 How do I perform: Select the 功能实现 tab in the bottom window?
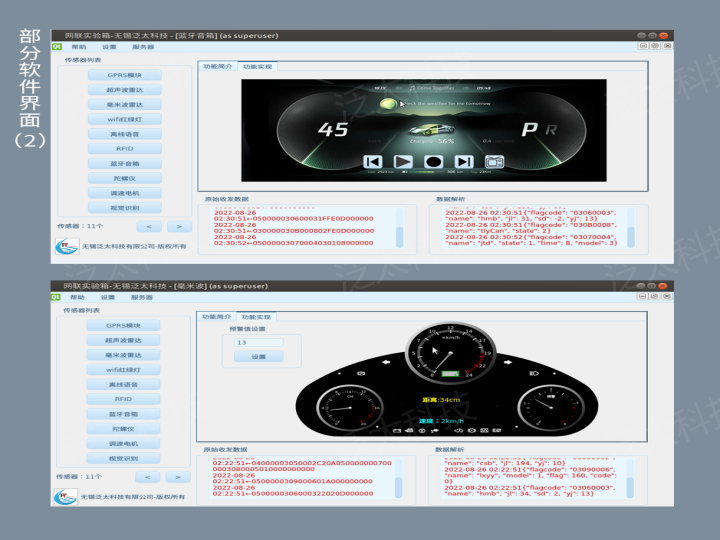(257, 316)
